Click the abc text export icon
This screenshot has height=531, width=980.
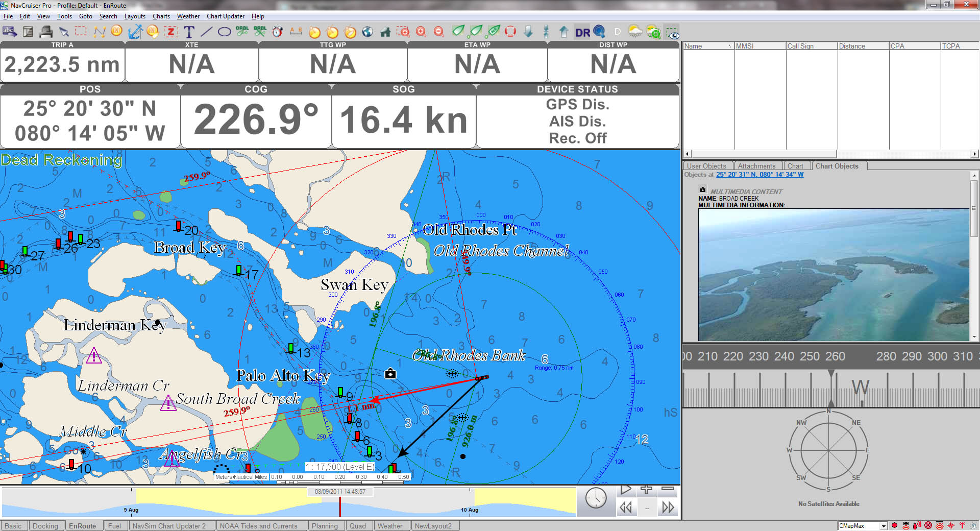tap(10, 32)
